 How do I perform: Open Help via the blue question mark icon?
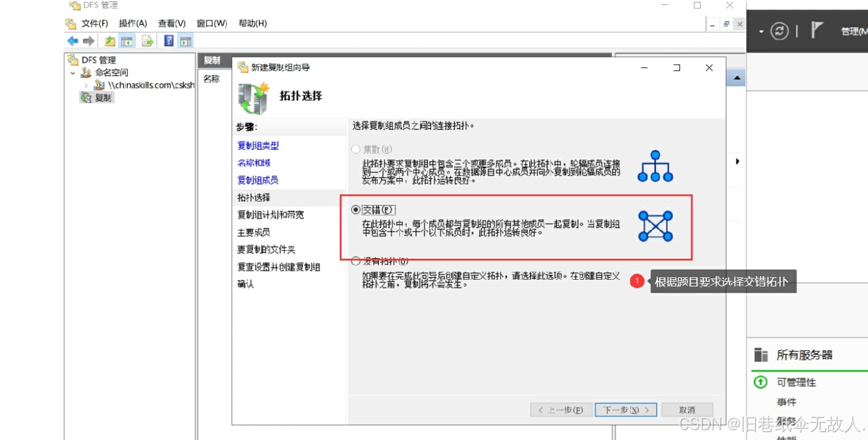(x=168, y=41)
